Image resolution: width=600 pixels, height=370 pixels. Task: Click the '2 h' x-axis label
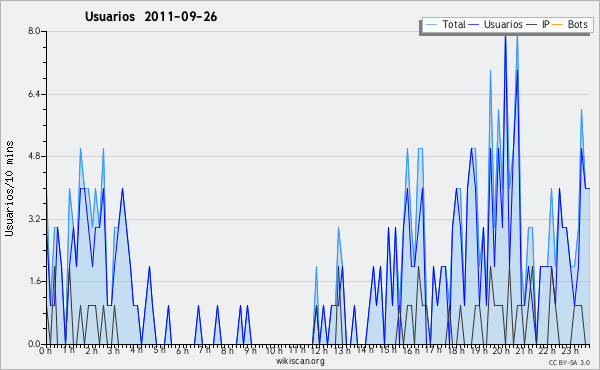pos(91,351)
